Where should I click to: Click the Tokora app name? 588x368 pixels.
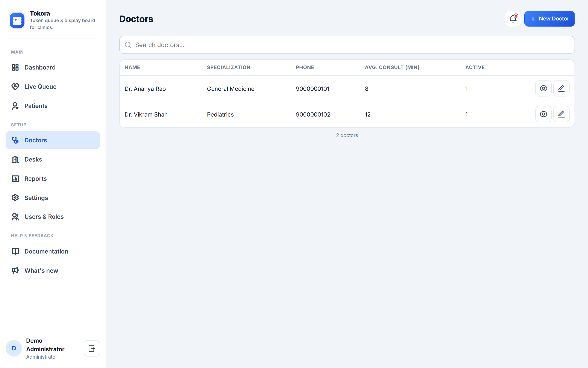coord(40,13)
